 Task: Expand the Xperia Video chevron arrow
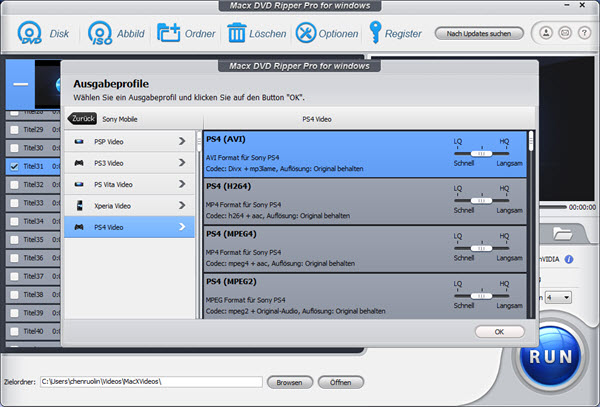(x=182, y=205)
